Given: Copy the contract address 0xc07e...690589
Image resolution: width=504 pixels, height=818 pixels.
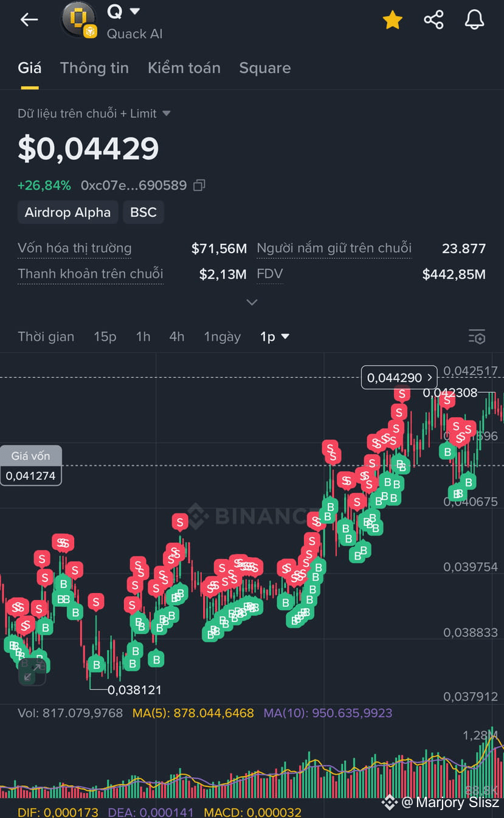Looking at the screenshot, I should click(x=199, y=185).
